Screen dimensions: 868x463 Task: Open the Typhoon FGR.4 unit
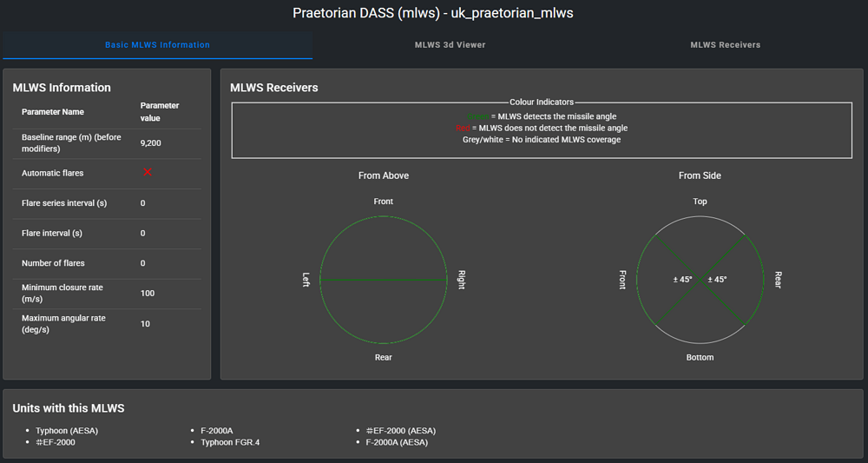[x=230, y=442]
